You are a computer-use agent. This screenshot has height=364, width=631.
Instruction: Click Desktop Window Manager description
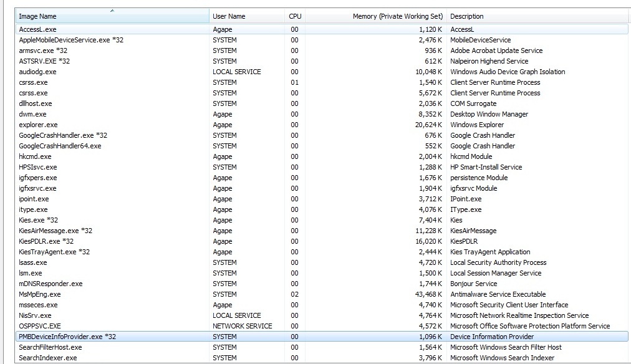(x=489, y=114)
